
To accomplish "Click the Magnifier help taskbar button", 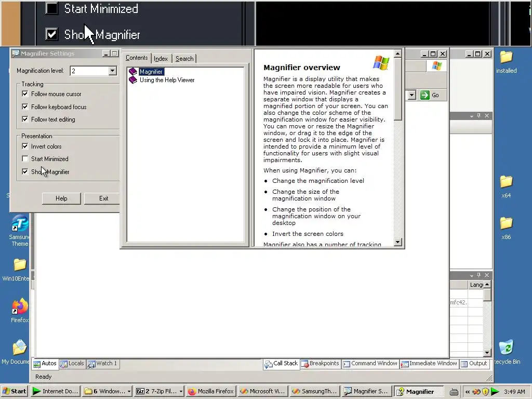I will coord(419,391).
